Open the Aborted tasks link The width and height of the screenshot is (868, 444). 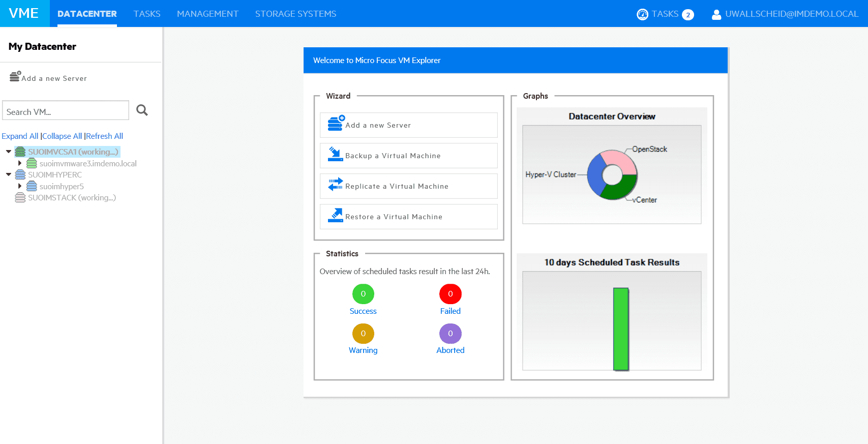[450, 350]
